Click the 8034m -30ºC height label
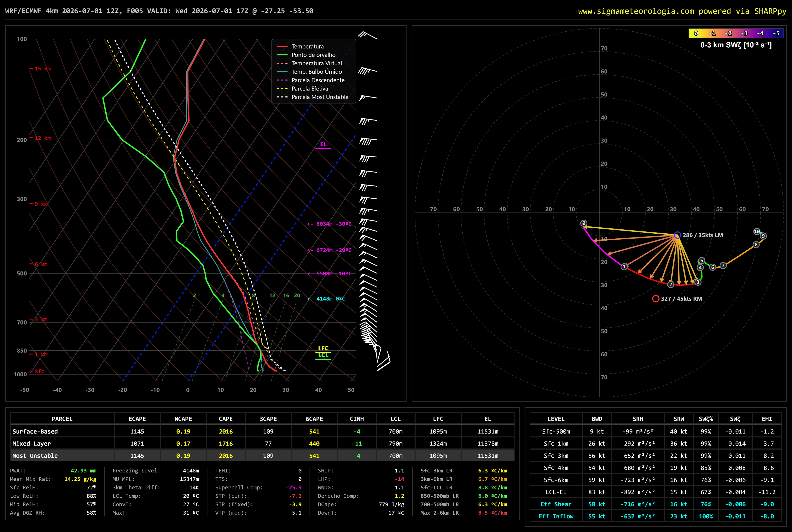This screenshot has height=532, width=792. [x=329, y=224]
